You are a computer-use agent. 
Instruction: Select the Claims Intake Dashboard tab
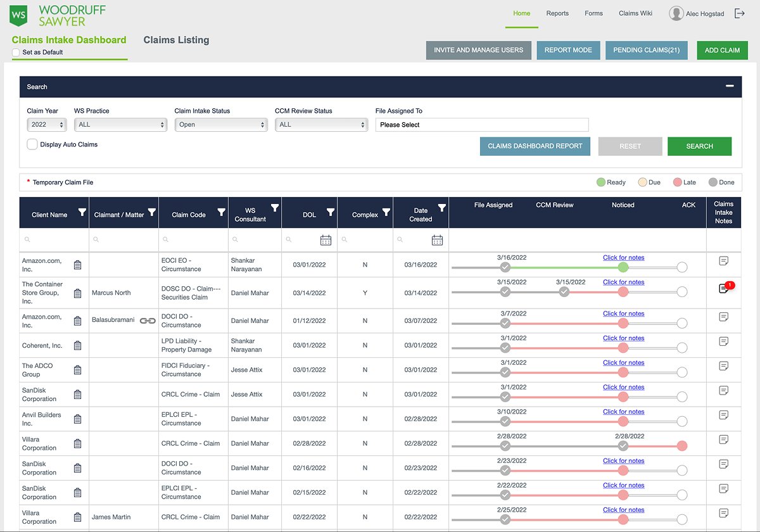click(x=69, y=40)
